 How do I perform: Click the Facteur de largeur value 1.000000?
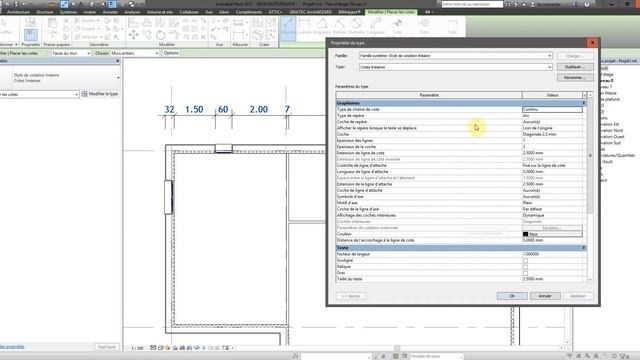552,254
